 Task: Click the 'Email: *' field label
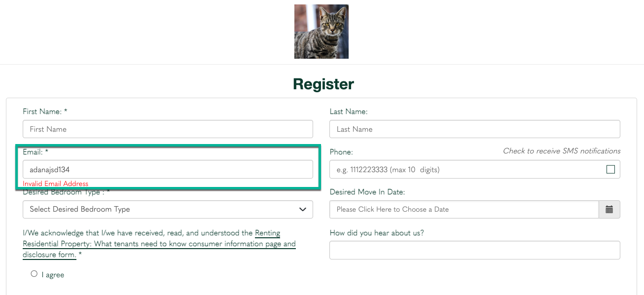point(36,152)
